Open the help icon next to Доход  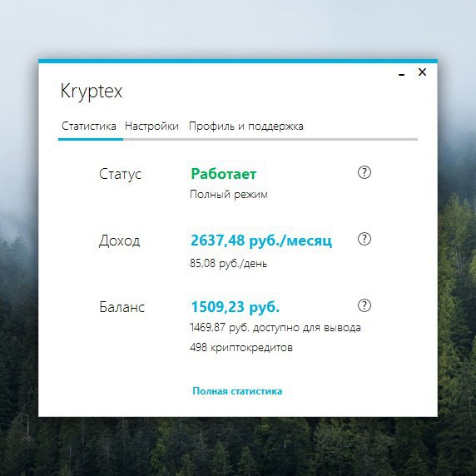[x=364, y=239]
